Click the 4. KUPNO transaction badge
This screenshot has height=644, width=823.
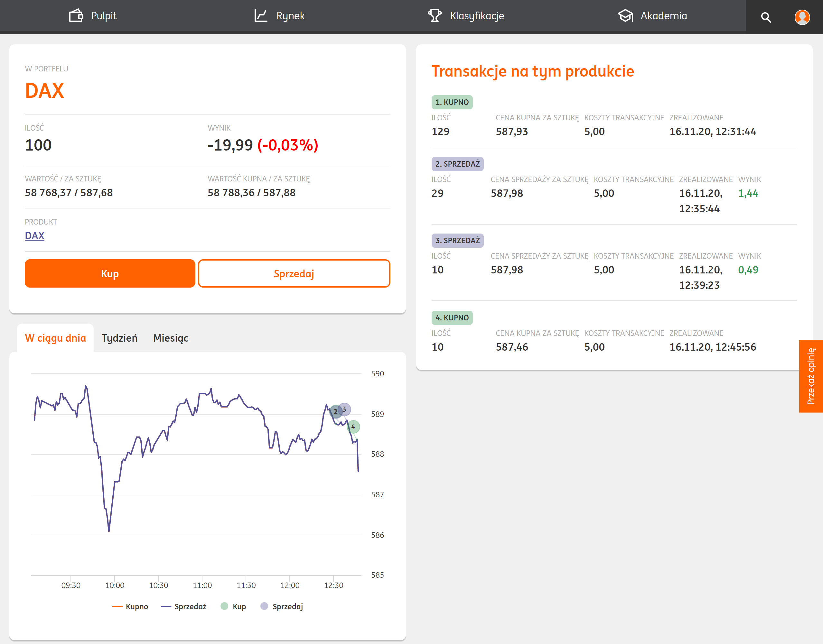point(452,318)
